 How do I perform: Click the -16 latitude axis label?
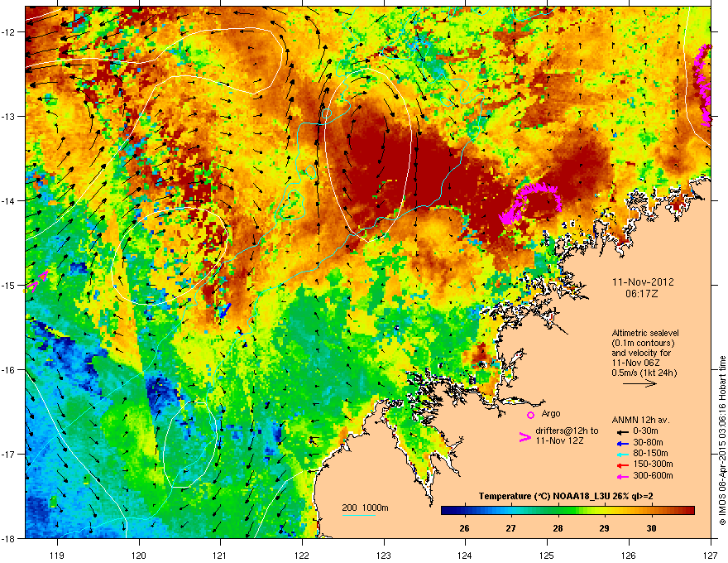coord(9,370)
